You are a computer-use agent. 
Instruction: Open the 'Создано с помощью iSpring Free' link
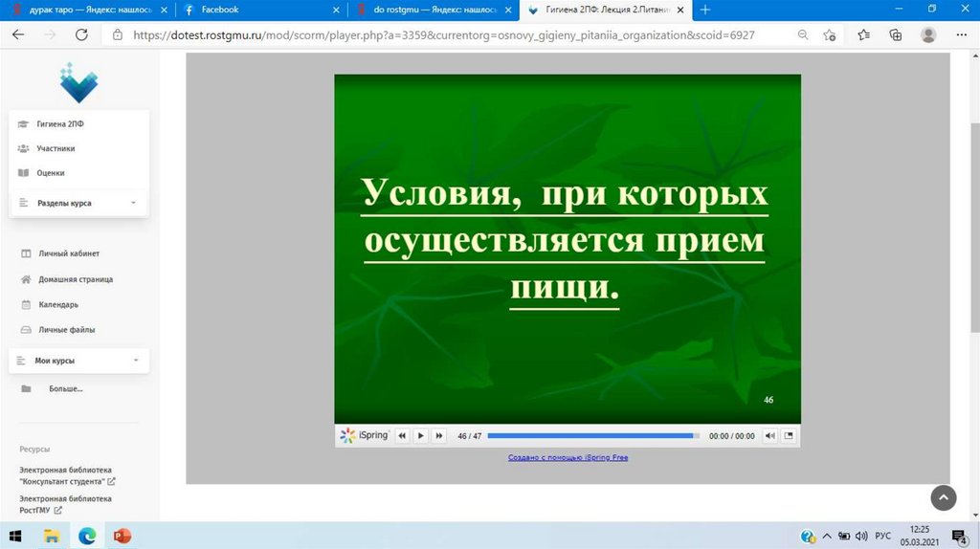click(568, 458)
